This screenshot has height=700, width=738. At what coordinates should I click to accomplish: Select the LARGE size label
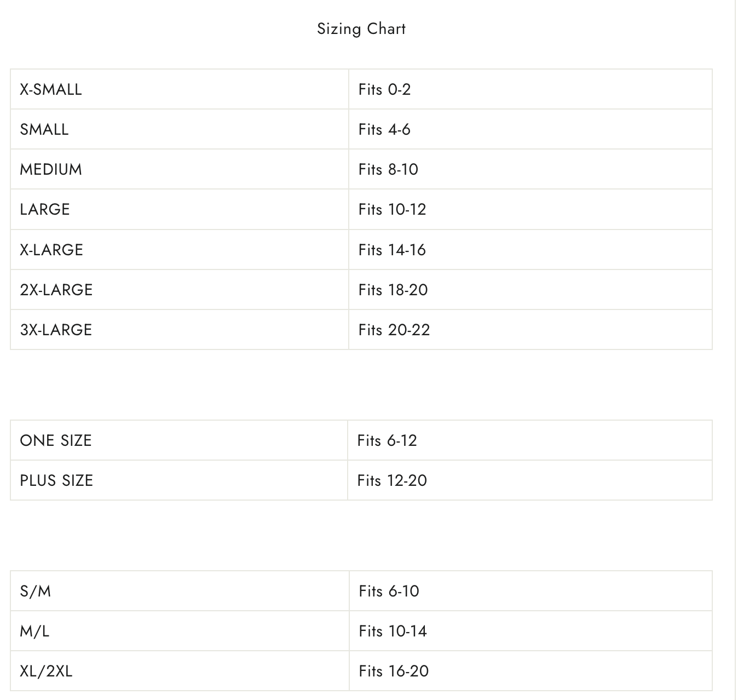pos(45,209)
